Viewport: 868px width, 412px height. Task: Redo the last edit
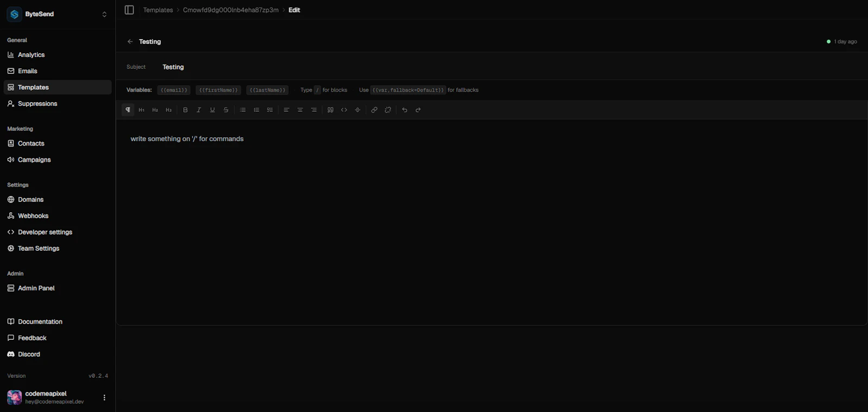[x=418, y=110]
